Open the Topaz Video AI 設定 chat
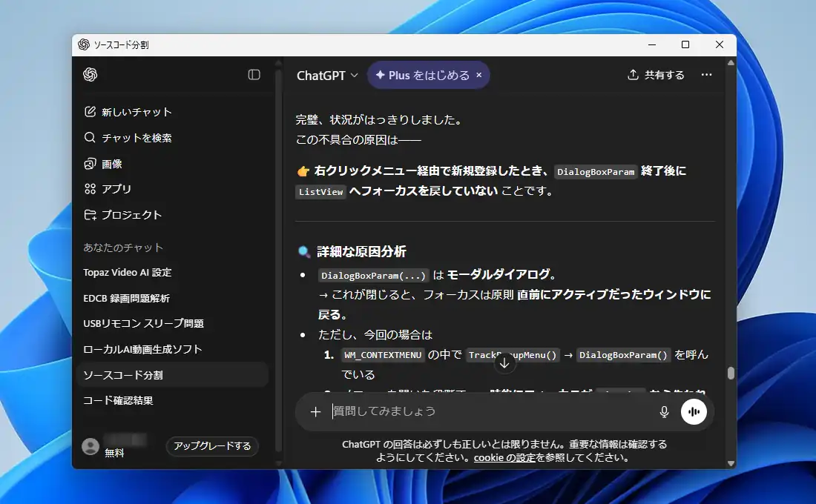 click(x=128, y=272)
